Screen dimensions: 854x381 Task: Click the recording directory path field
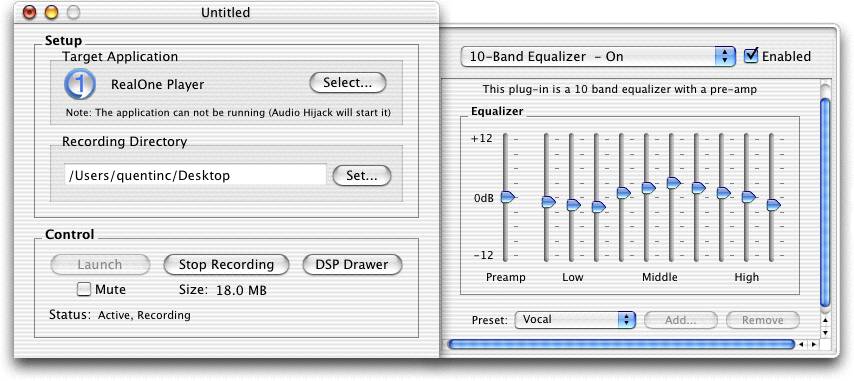196,175
